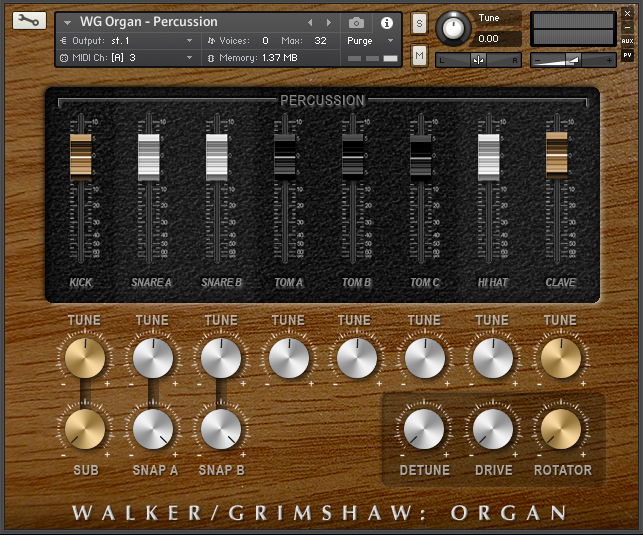Click the ROTATOR gold knob

[561, 429]
